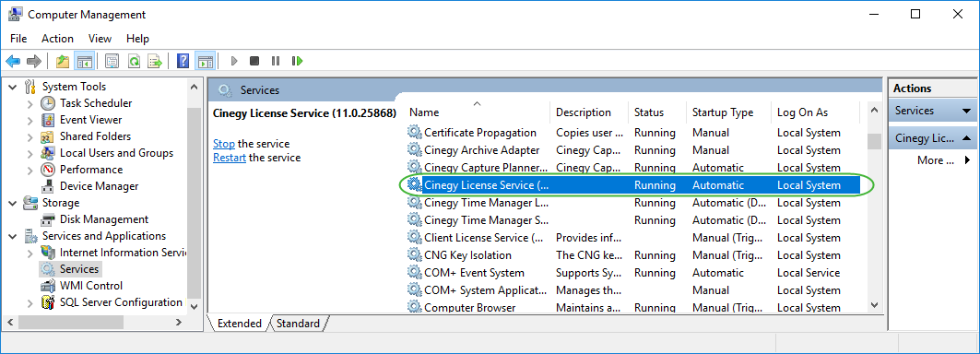980x354 pixels.
Task: Select the Local Users and Groups icon
Action: click(48, 153)
